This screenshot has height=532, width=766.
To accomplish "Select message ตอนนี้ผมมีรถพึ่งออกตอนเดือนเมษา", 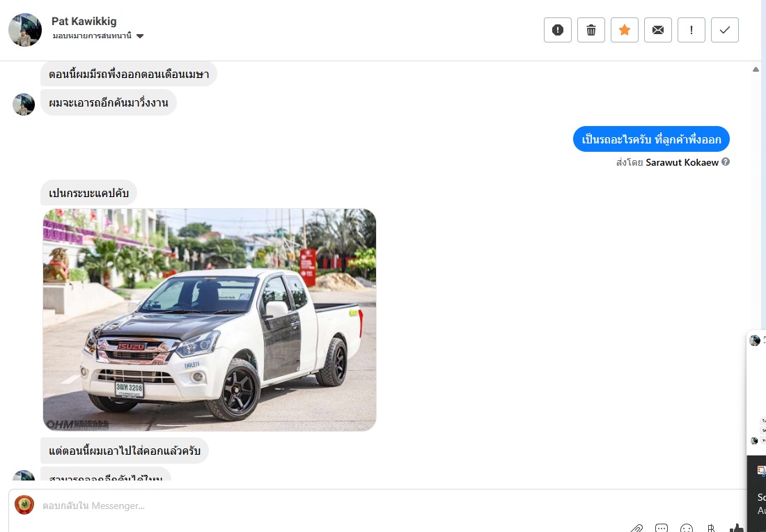I will pos(129,74).
